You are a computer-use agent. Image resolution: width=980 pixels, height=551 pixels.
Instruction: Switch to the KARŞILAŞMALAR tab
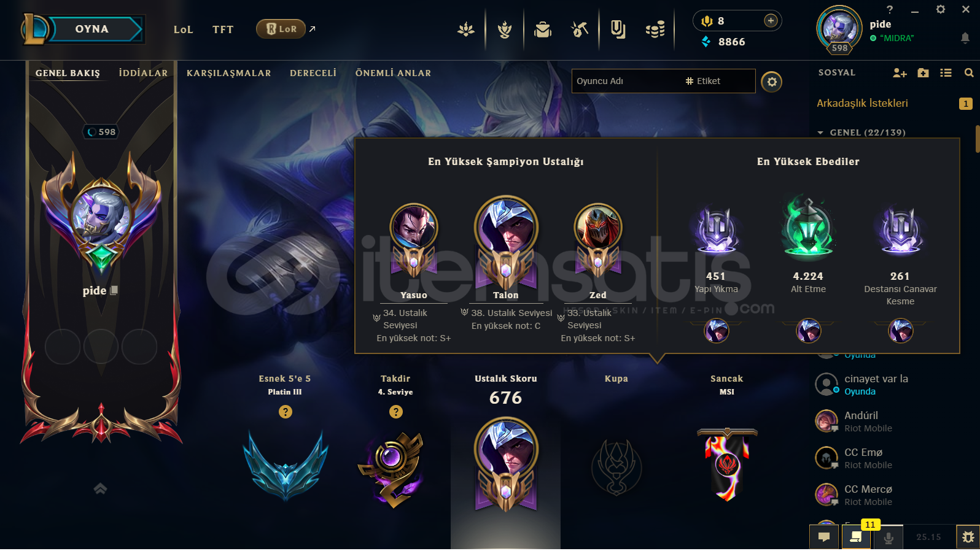point(229,73)
